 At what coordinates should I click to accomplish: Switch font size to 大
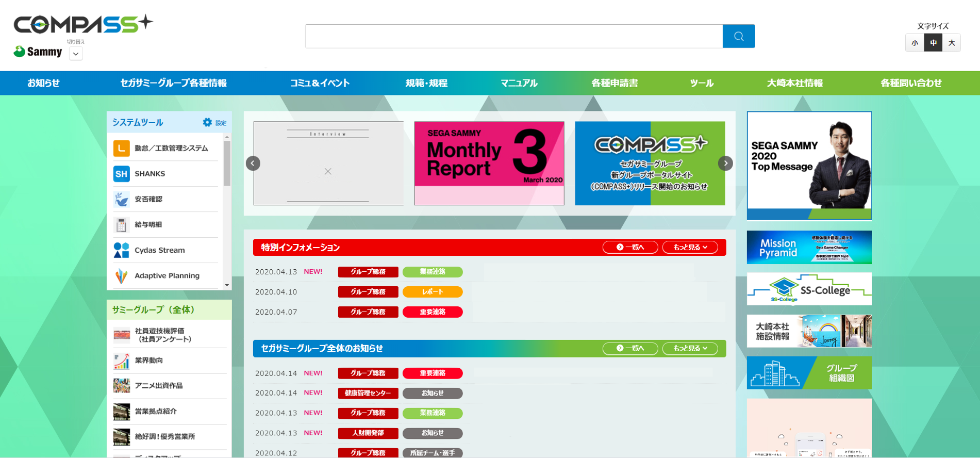(x=952, y=43)
